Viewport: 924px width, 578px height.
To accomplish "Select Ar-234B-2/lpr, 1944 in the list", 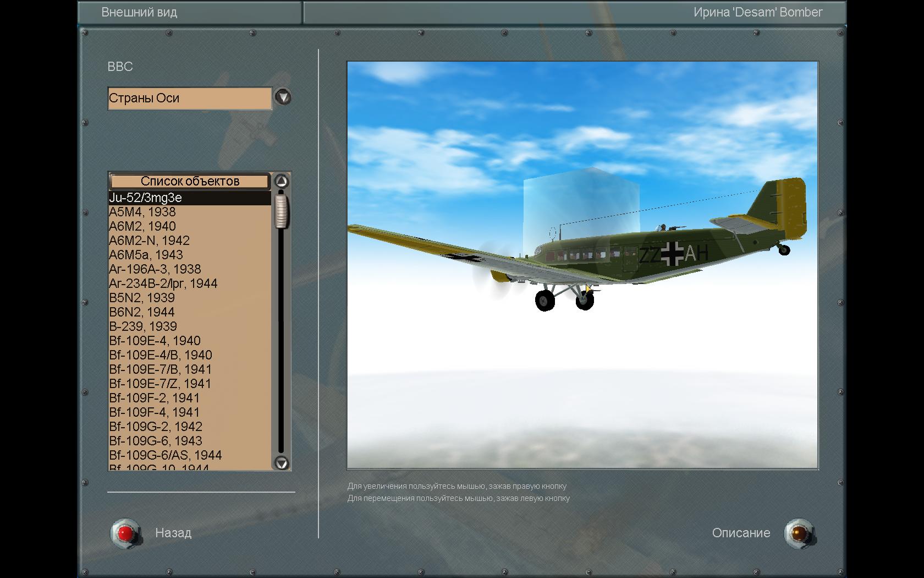I will (190, 283).
